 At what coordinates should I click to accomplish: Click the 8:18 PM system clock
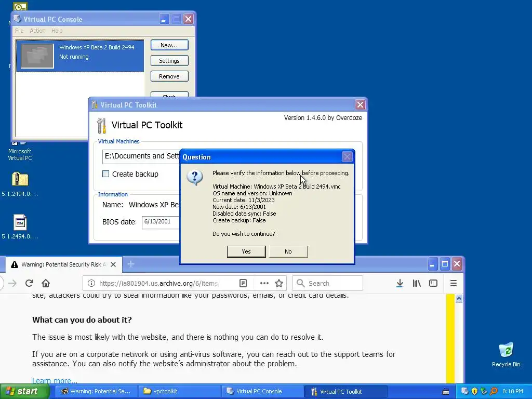click(513, 391)
